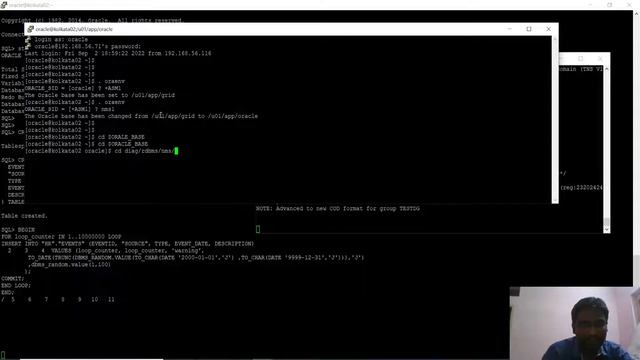640x360 pixels.
Task: Click 'FOR loop_counter IN 1..10000000 LOOP' line
Action: [x=61, y=237]
